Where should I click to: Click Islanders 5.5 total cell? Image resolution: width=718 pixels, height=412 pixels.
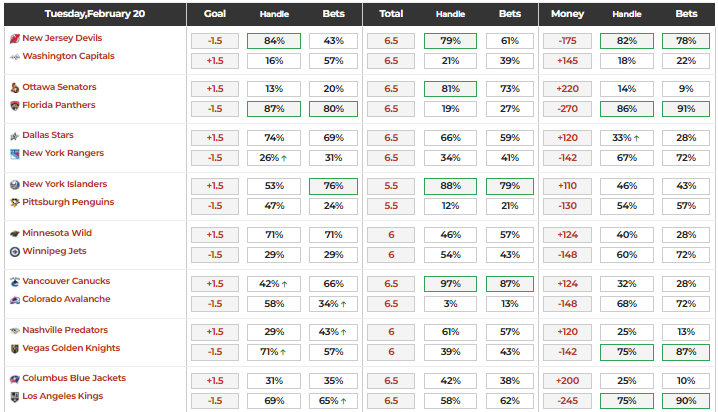[x=391, y=187]
